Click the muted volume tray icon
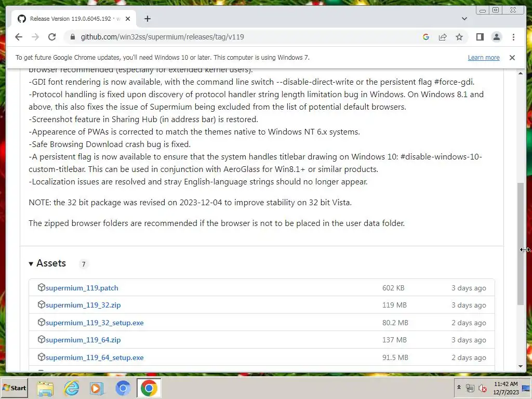The height and width of the screenshot is (399, 532). (482, 388)
